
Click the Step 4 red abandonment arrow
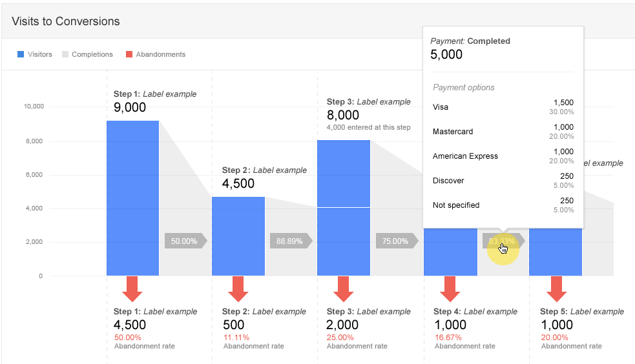450,288
